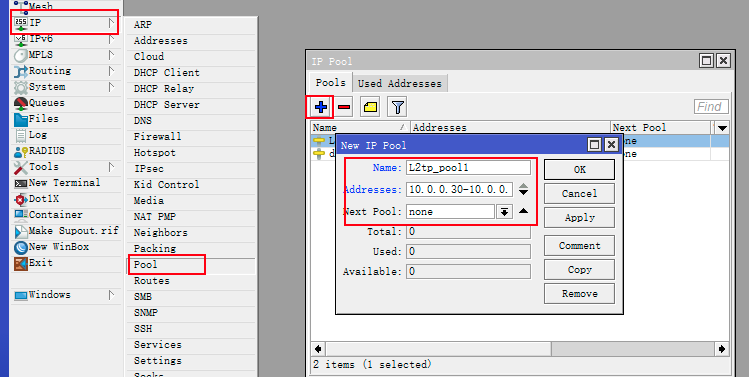Click the Queues icon in sidebar
Image resolution: width=749 pixels, height=377 pixels.
21,103
